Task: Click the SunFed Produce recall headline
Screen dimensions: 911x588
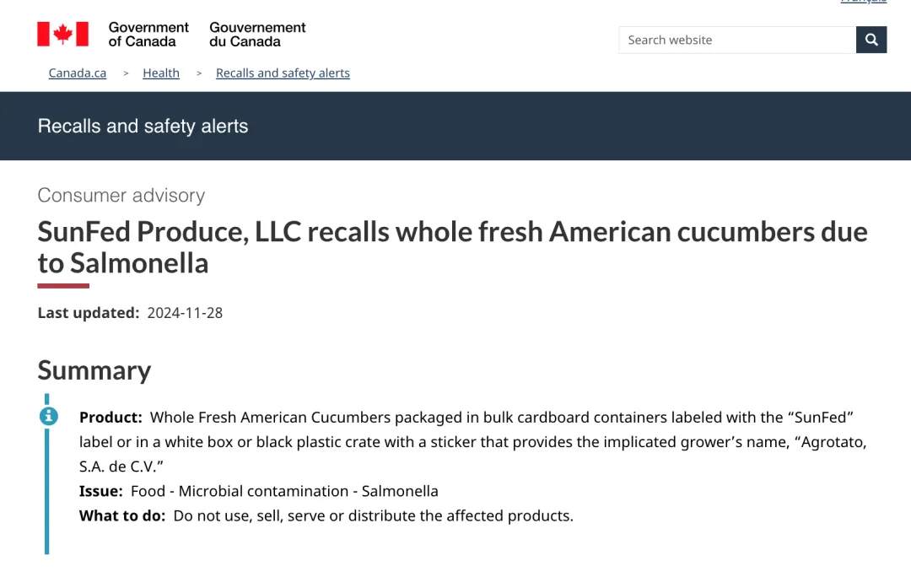Action: coord(453,247)
